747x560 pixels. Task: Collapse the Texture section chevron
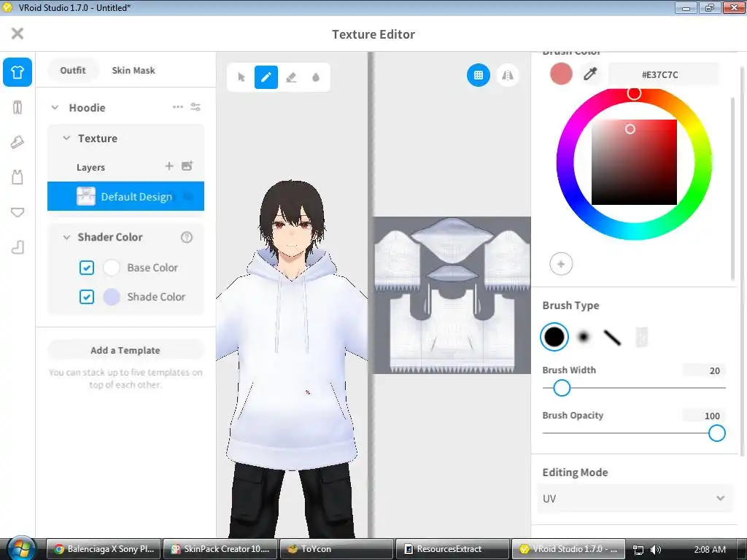(x=66, y=138)
